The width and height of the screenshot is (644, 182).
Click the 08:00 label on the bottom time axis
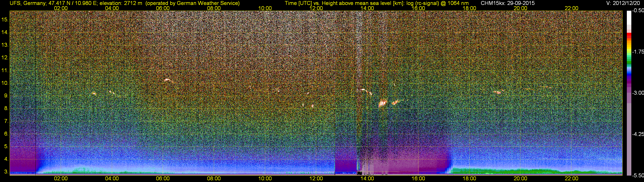(x=214, y=179)
